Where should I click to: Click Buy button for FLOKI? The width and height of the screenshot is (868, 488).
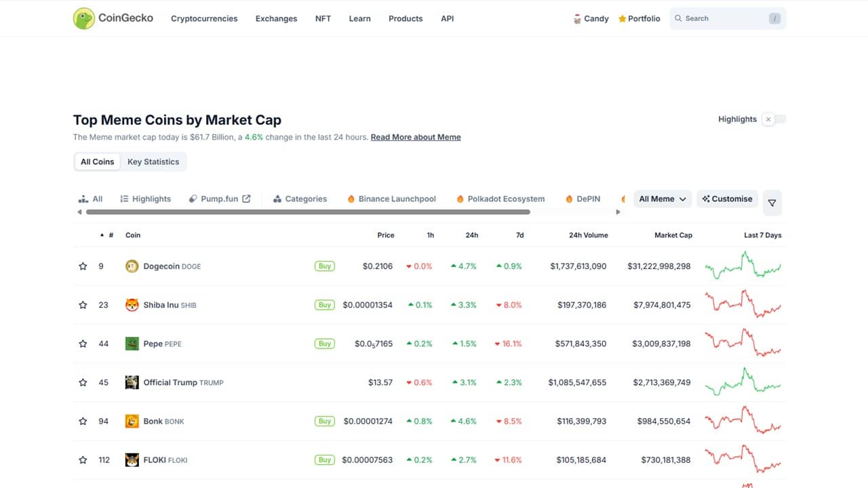[325, 460]
